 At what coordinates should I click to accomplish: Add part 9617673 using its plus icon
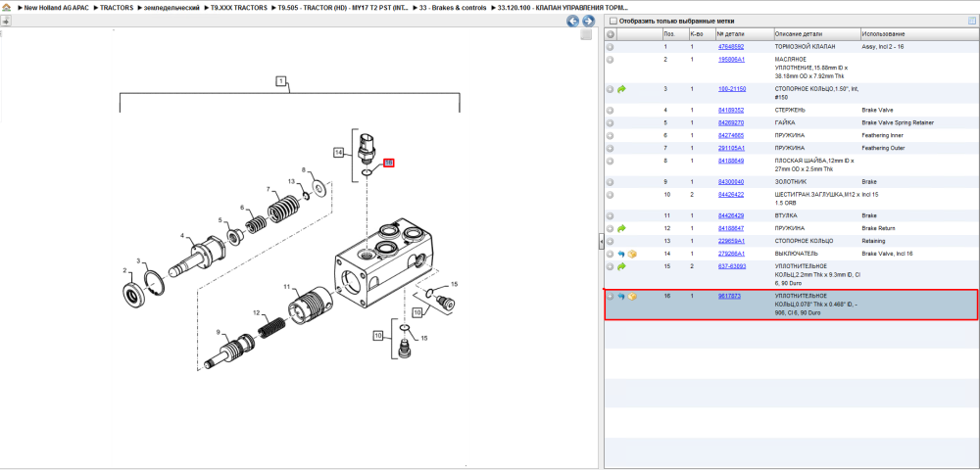click(610, 297)
